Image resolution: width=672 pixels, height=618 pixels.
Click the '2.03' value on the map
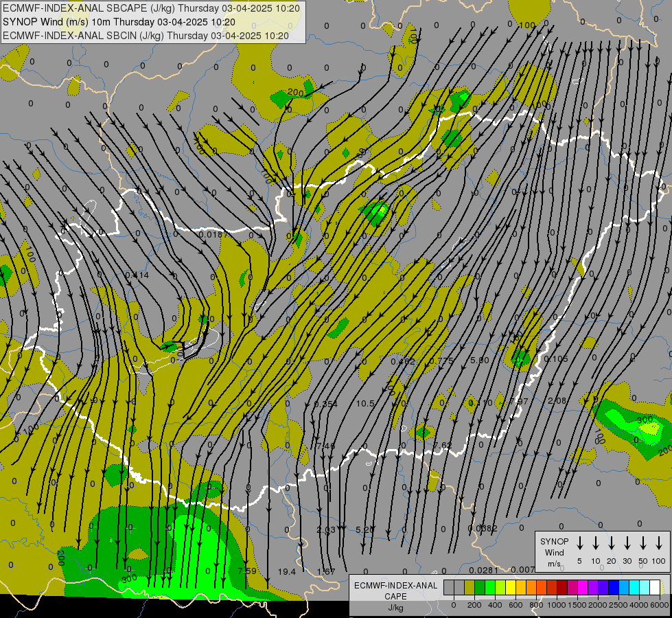click(x=326, y=530)
